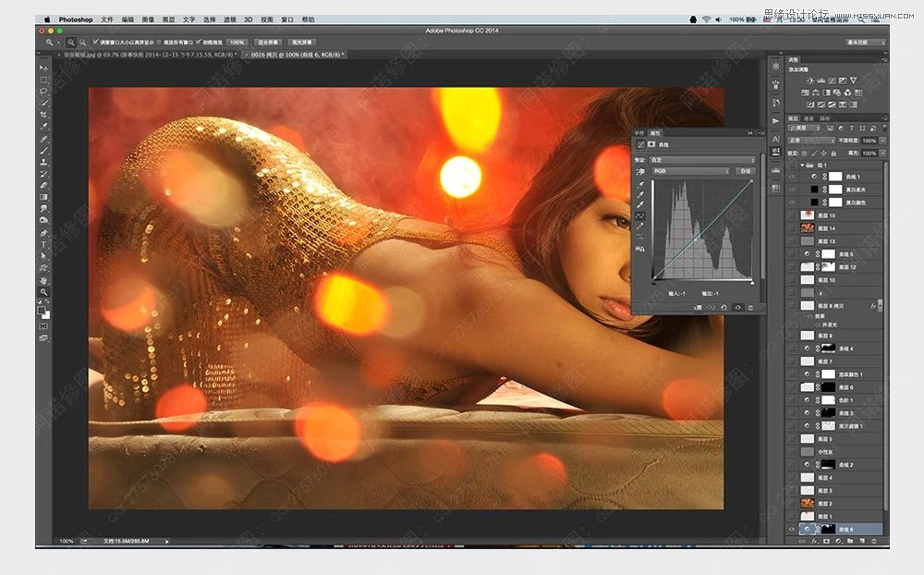
Task: Switch to the 通道 tab
Action: (808, 118)
